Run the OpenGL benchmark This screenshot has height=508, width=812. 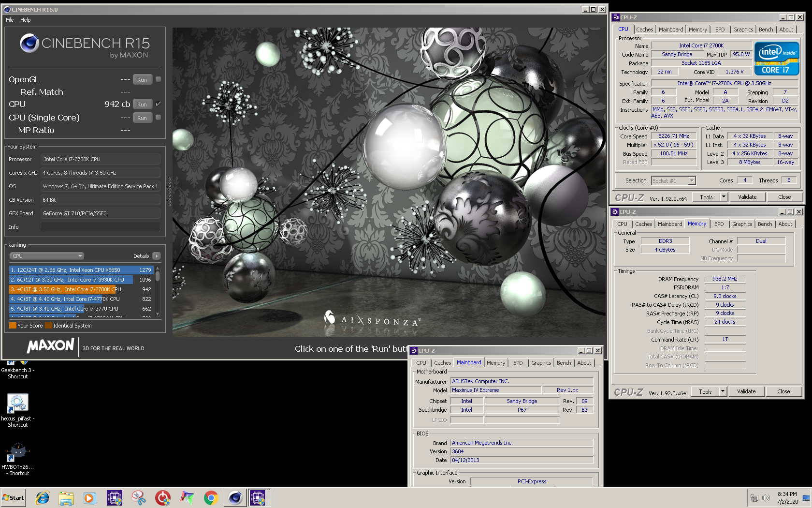[x=142, y=79]
